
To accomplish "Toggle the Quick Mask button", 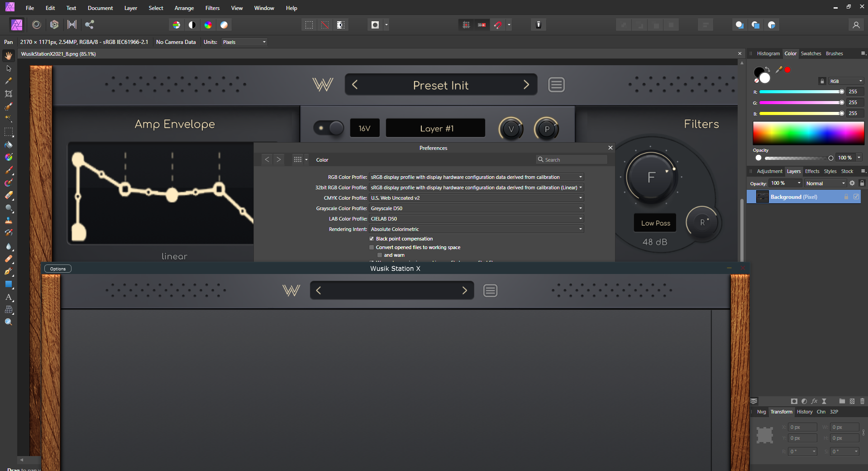I will (x=375, y=25).
